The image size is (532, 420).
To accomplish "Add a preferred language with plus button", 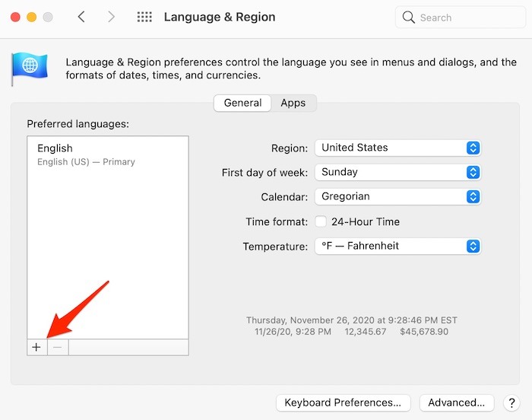I will point(37,347).
